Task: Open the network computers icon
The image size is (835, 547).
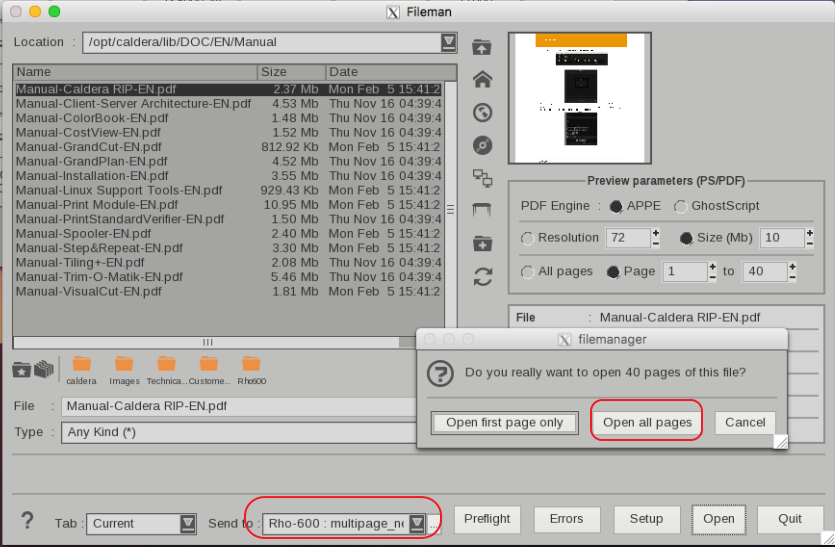Action: 482,178
